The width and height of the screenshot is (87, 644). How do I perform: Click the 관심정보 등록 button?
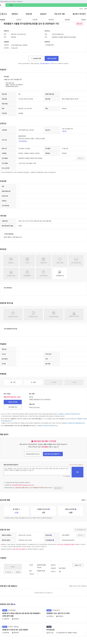36,58
